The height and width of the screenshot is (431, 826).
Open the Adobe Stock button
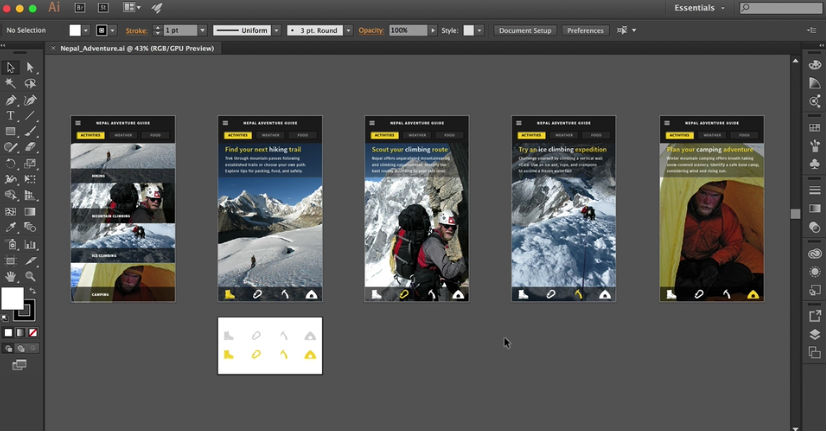point(103,7)
